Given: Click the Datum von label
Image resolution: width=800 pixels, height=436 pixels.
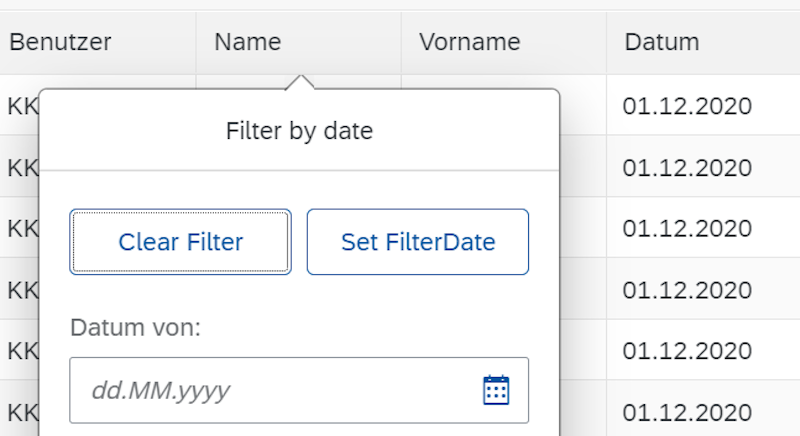Looking at the screenshot, I should pyautogui.click(x=136, y=327).
